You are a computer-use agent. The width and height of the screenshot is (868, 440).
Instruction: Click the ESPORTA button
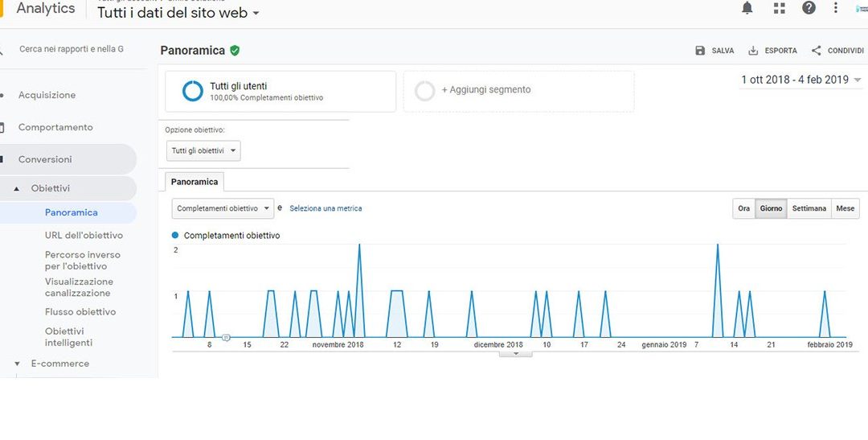tap(773, 51)
